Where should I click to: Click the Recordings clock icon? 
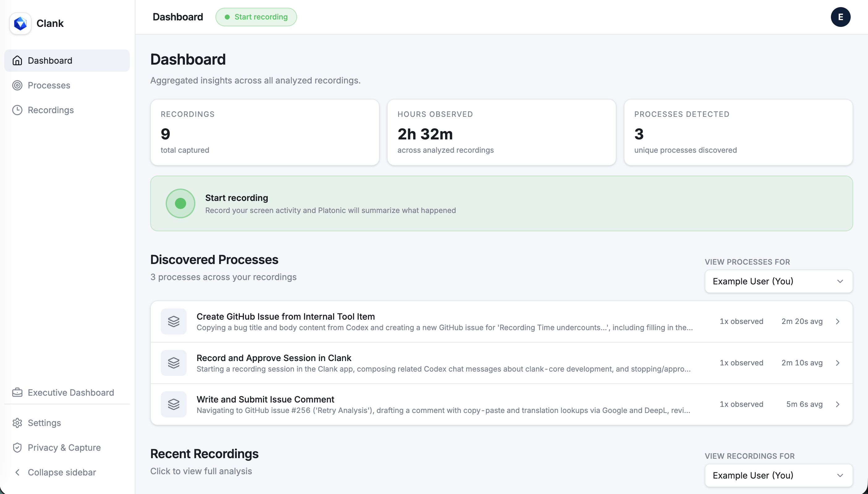(17, 110)
